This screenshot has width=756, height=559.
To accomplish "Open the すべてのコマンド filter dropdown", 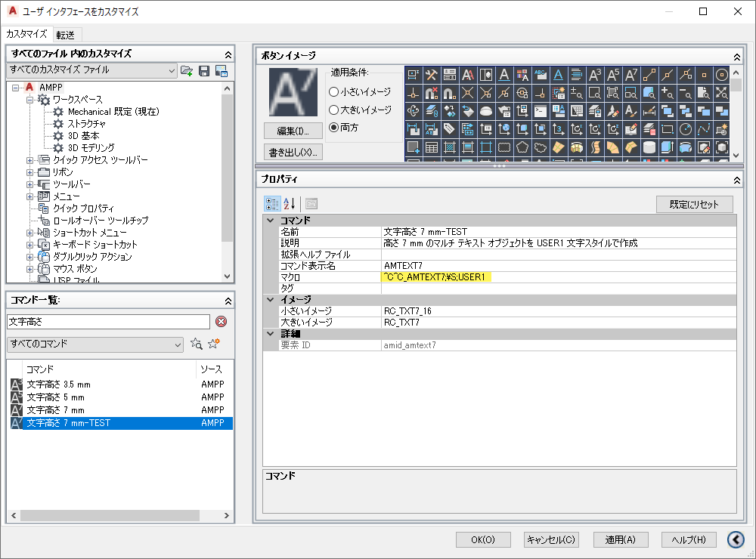I will [95, 344].
